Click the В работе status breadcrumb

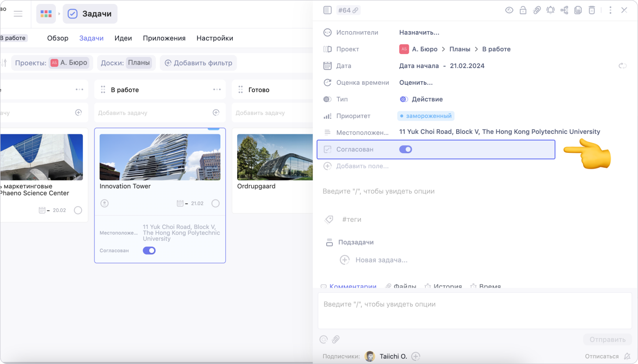(496, 49)
